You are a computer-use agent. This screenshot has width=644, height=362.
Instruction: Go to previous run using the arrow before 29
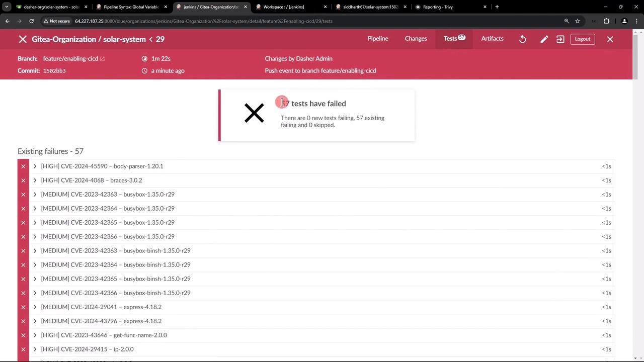point(150,39)
